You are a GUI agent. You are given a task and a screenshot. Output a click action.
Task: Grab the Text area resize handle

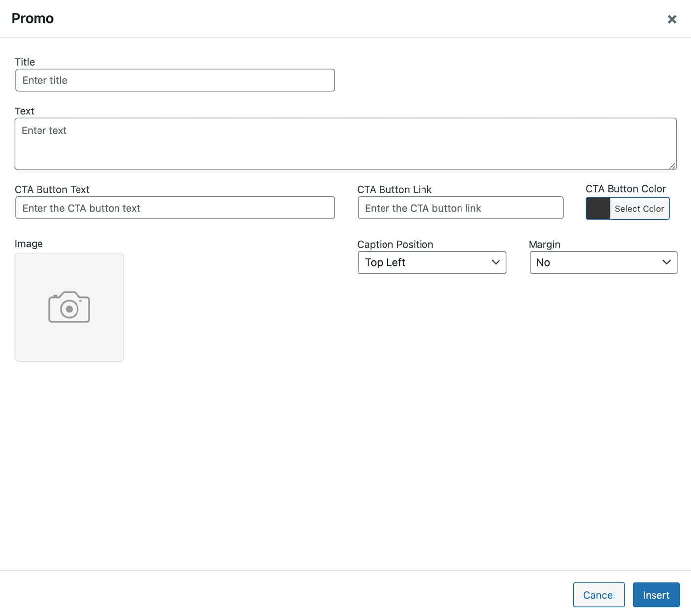point(672,166)
